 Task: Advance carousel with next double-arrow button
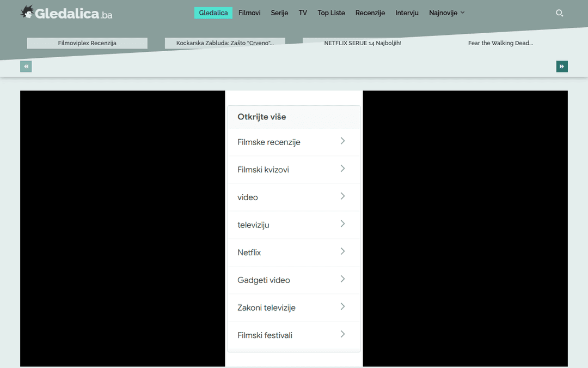(562, 67)
